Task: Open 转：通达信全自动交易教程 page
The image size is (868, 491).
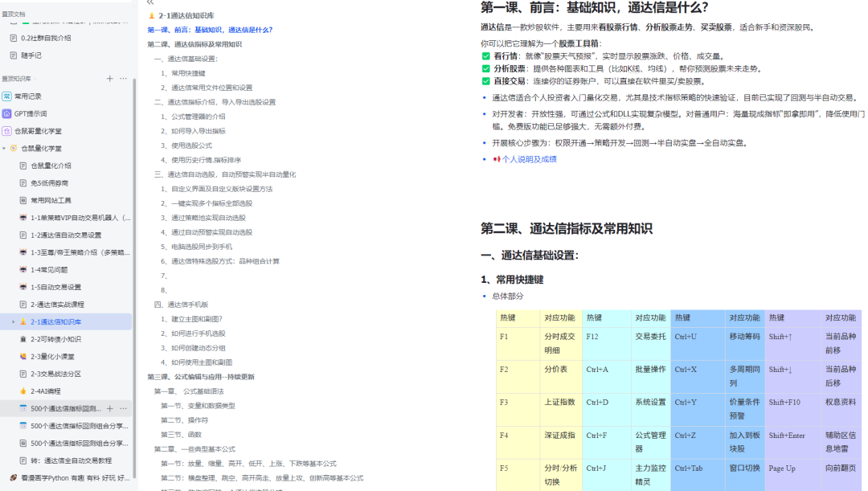Action: tap(71, 460)
